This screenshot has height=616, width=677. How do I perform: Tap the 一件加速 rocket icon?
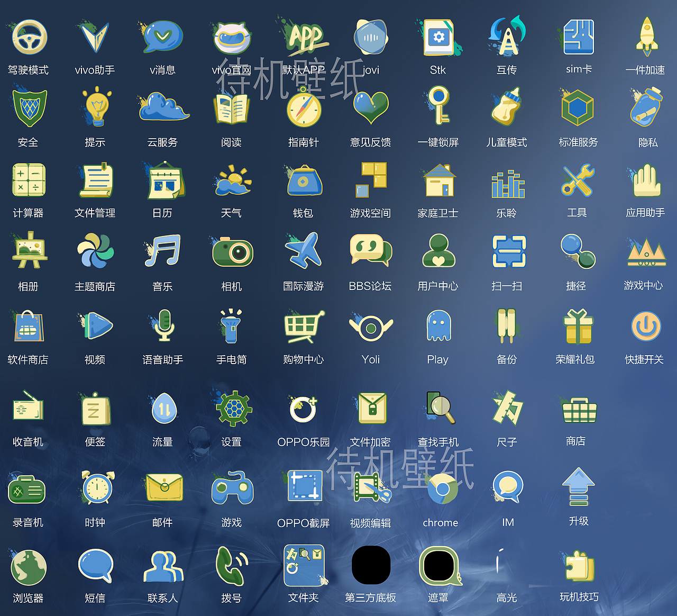[x=646, y=36]
